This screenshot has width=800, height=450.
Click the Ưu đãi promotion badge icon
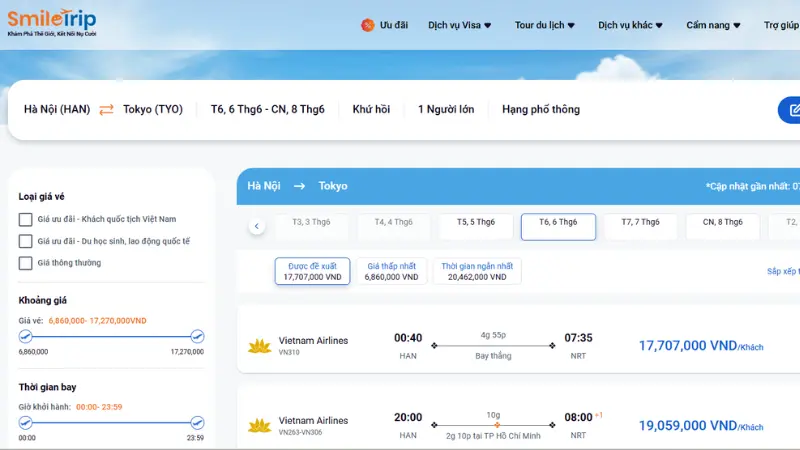tap(367, 25)
